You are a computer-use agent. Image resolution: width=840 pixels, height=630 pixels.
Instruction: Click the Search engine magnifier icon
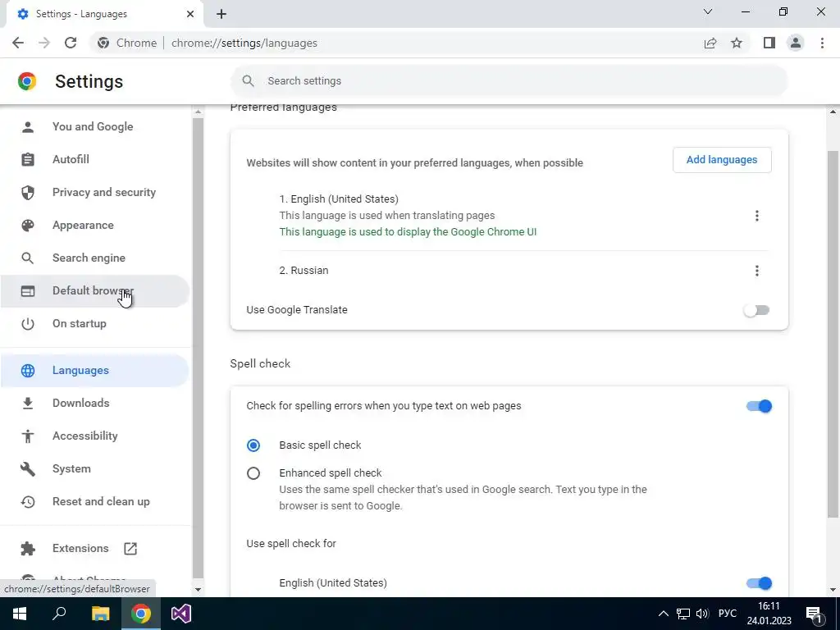click(27, 258)
